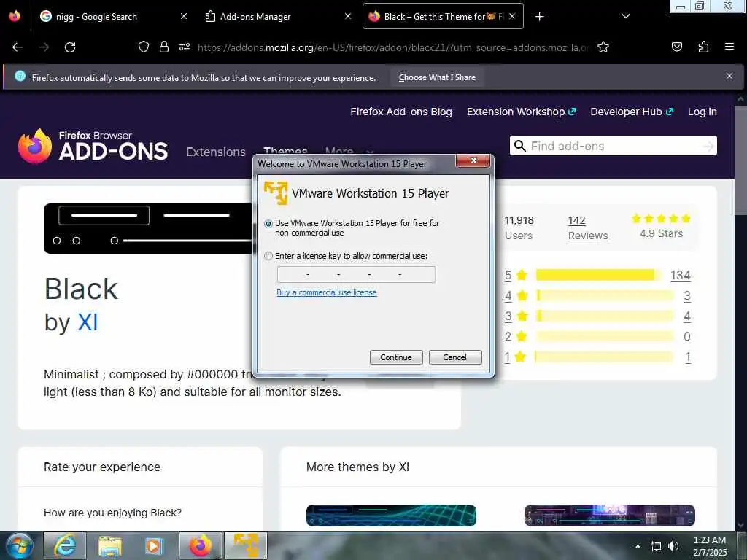
Task: Open the teal grid theme thumbnail
Action: (x=391, y=516)
